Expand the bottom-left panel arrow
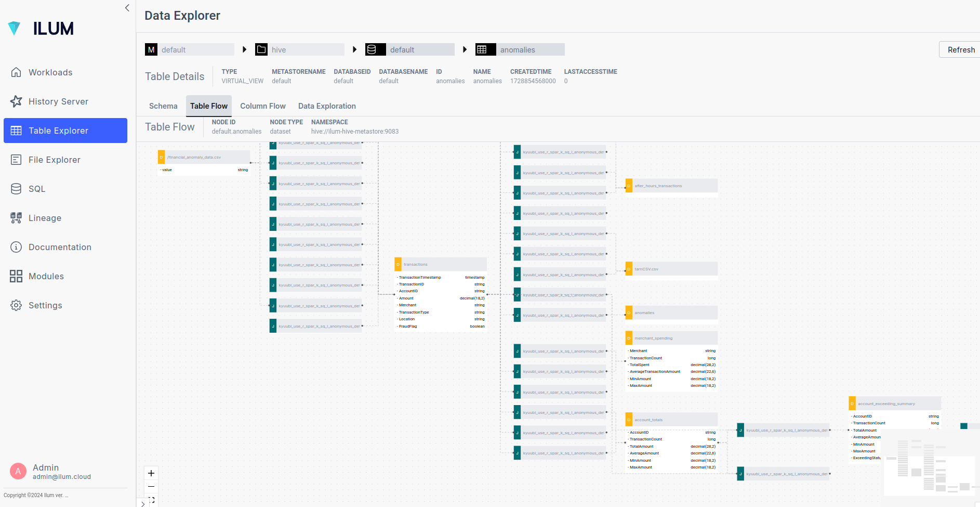The image size is (980, 507). [143, 503]
